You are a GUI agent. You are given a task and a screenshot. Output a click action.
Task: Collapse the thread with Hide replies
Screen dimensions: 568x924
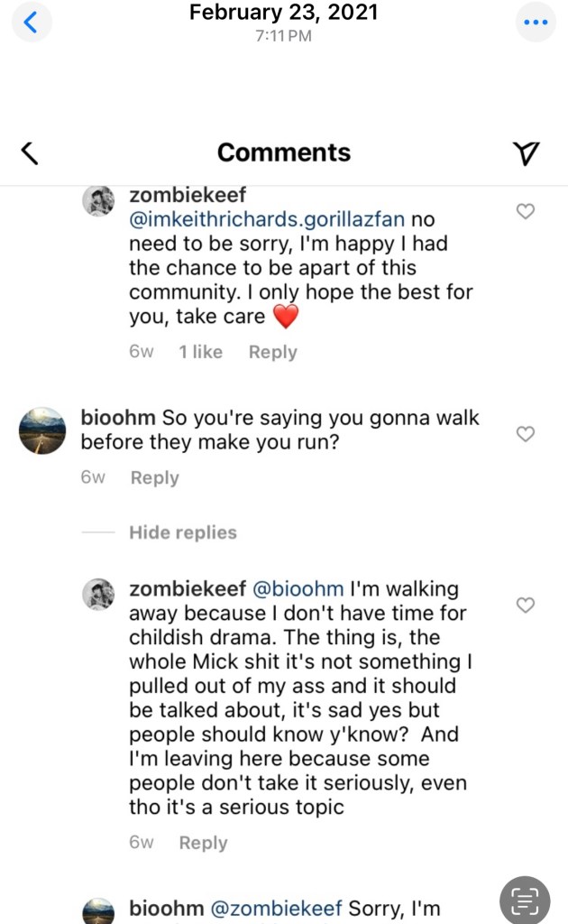pyautogui.click(x=182, y=532)
